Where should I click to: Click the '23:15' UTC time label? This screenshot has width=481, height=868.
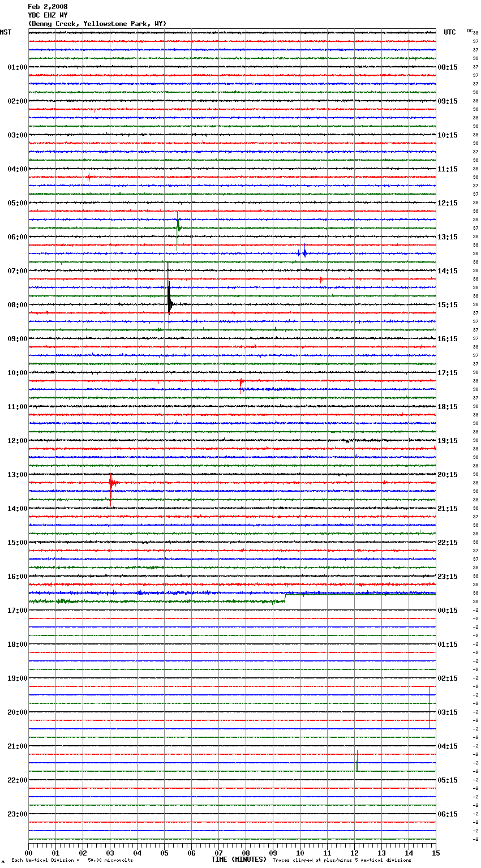[x=448, y=577]
